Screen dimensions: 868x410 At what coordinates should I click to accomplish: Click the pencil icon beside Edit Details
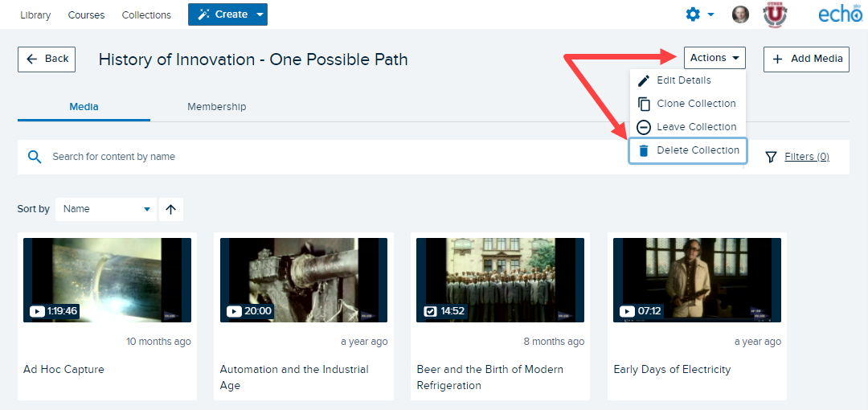(x=643, y=81)
